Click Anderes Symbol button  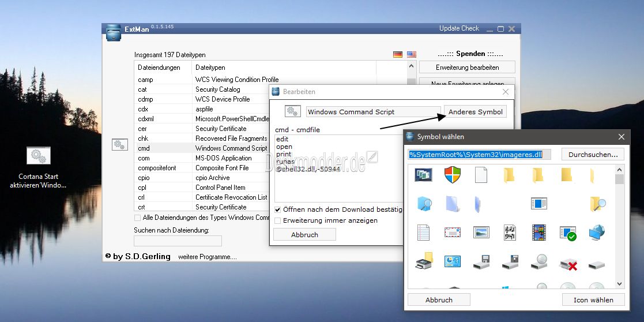pos(475,111)
